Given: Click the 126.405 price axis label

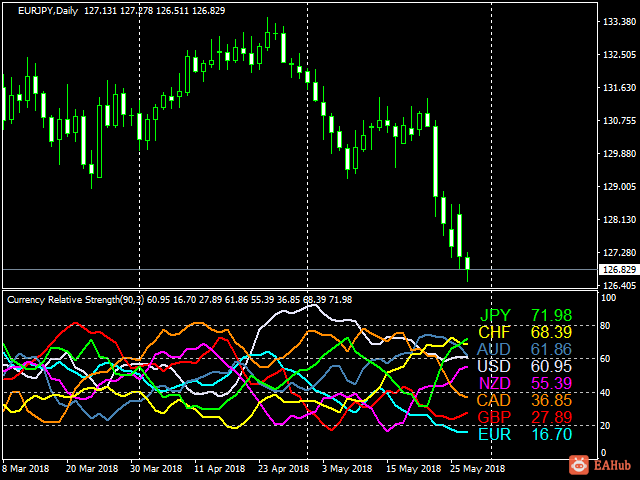Looking at the screenshot, I should pyautogui.click(x=619, y=285).
